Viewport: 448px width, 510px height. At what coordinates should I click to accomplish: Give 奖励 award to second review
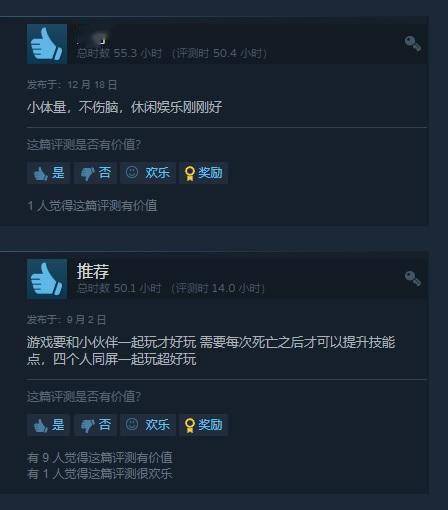(x=204, y=425)
